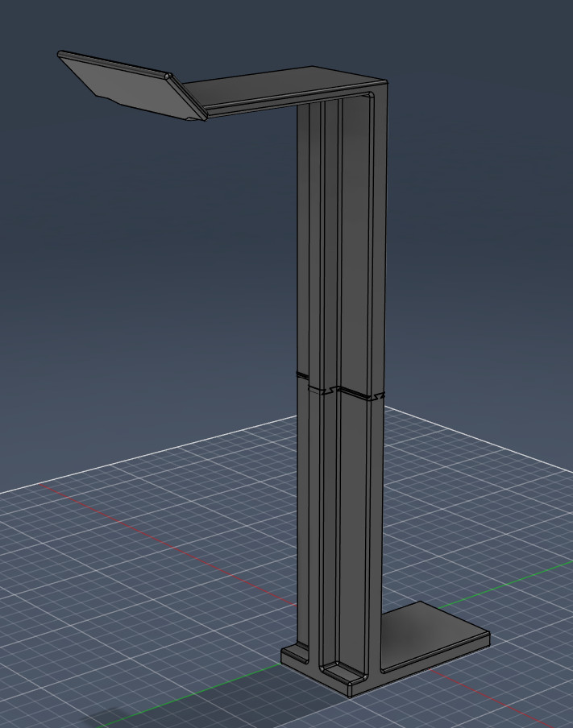Image resolution: width=573 pixels, height=728 pixels.
Task: Click empty grid floor left of column
Action: coord(161,596)
